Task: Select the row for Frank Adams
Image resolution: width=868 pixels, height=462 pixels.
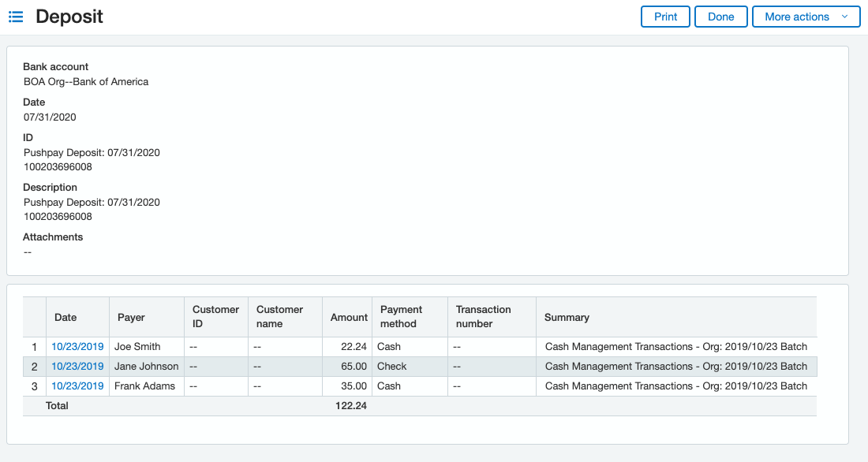Action: click(316, 386)
